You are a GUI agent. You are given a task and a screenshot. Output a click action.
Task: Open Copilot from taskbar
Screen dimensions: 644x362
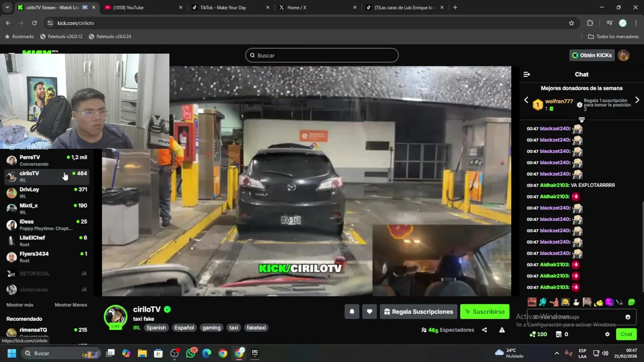click(126, 353)
